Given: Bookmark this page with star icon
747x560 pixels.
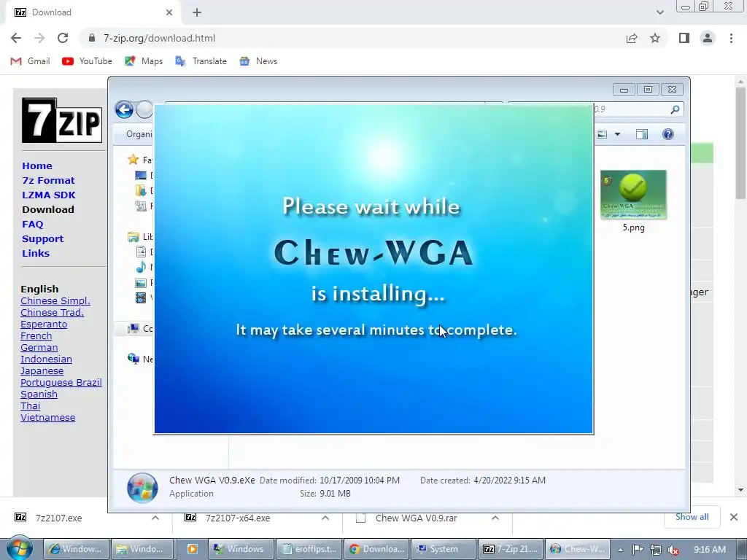Looking at the screenshot, I should tap(655, 38).
